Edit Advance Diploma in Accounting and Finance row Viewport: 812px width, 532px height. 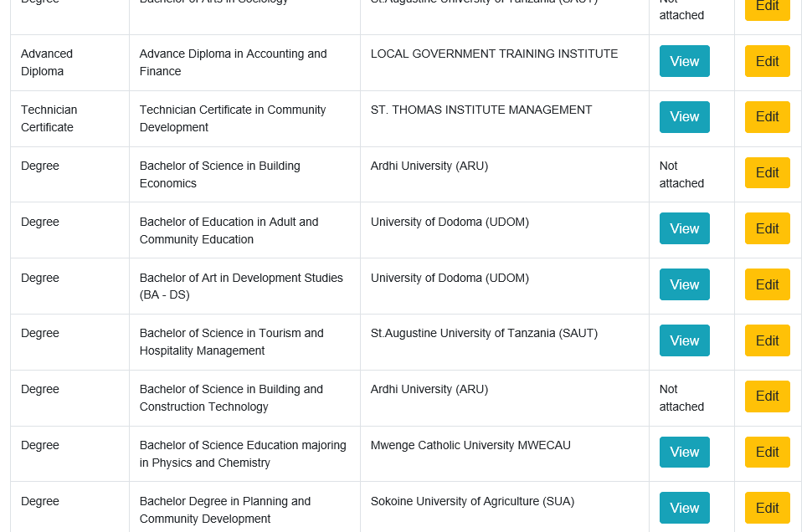tap(767, 61)
